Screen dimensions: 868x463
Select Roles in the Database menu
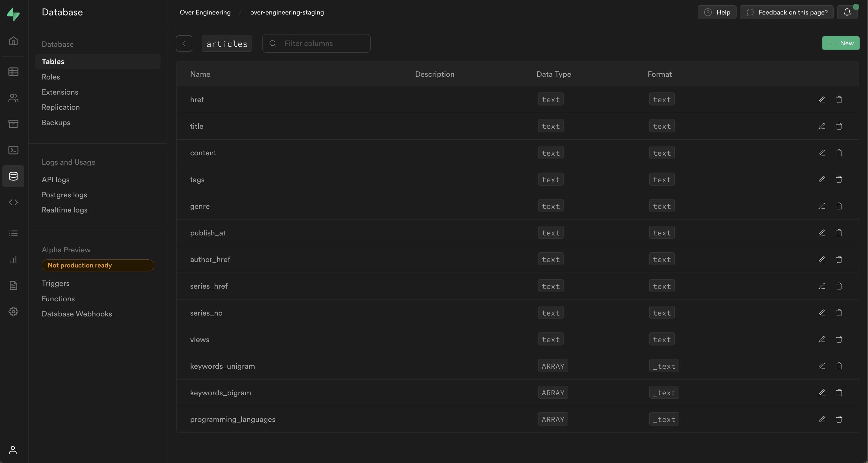pyautogui.click(x=51, y=77)
